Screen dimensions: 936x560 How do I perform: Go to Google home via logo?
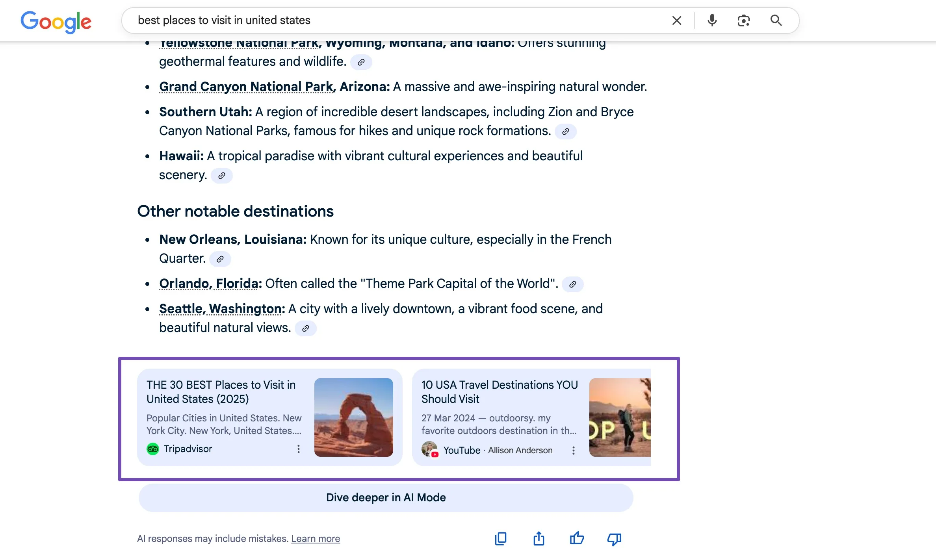coord(56,21)
